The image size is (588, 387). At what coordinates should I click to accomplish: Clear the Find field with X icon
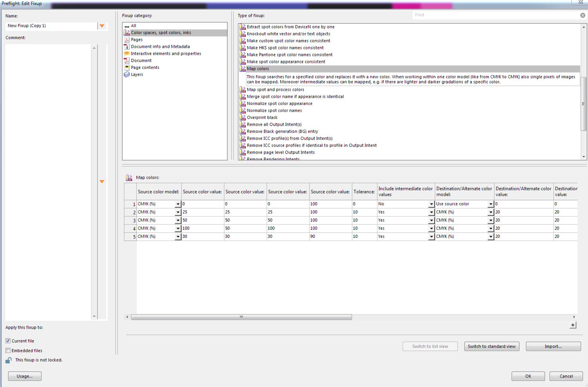tap(583, 15)
